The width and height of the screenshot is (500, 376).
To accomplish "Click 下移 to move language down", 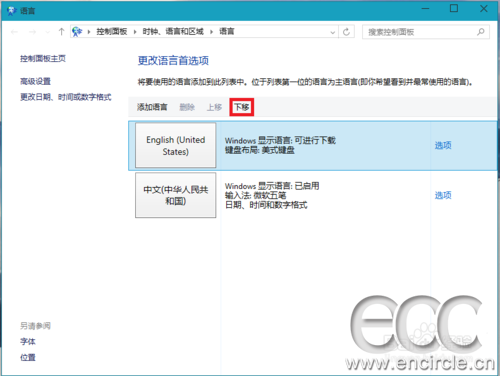I will (242, 107).
